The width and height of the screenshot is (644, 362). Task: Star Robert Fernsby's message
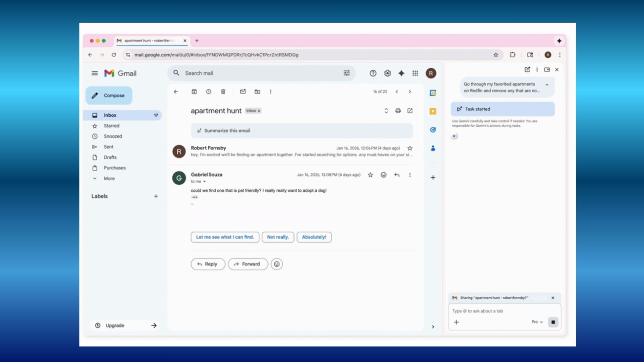click(410, 148)
